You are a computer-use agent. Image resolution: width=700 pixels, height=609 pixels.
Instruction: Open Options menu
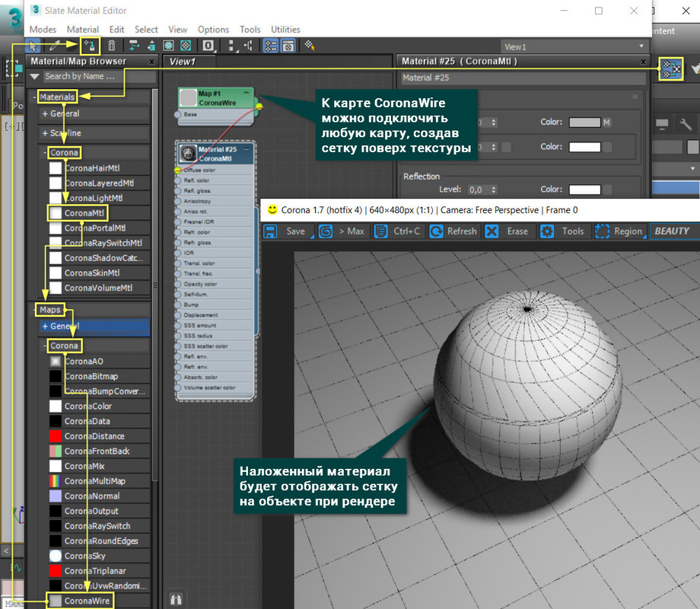(x=213, y=30)
